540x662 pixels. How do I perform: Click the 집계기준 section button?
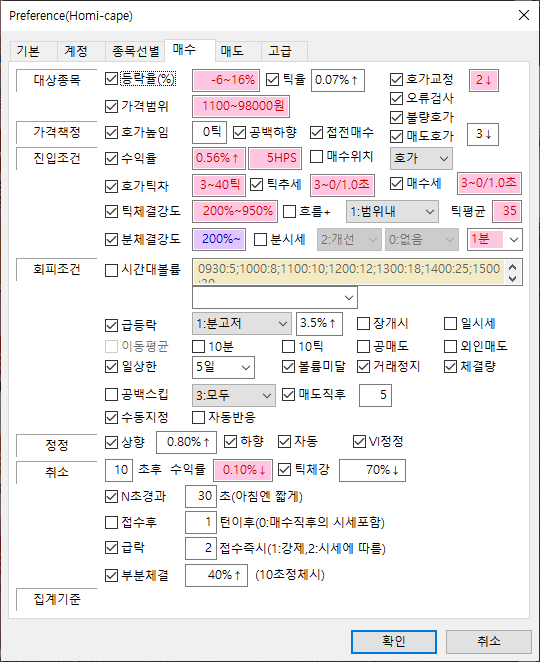[x=57, y=599]
